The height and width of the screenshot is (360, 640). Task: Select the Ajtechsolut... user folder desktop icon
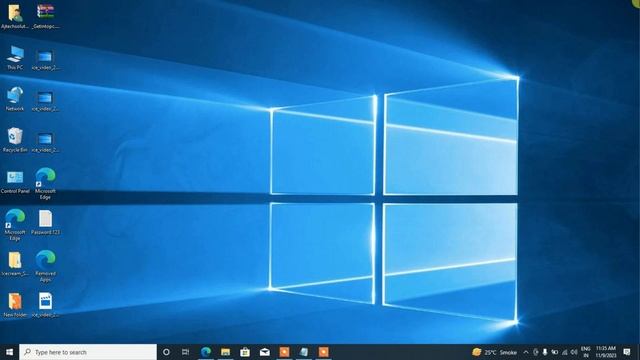pos(15,16)
